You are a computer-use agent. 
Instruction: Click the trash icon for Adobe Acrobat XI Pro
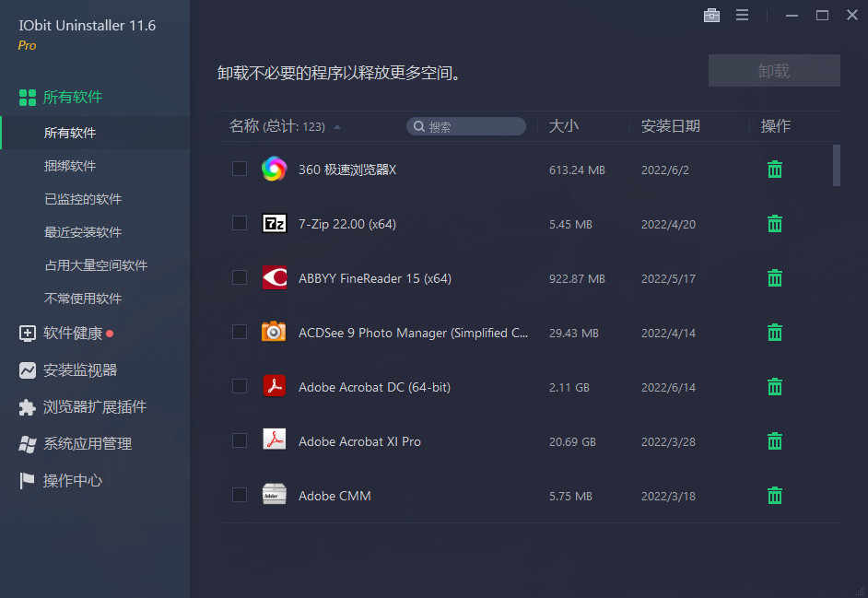pyautogui.click(x=774, y=441)
